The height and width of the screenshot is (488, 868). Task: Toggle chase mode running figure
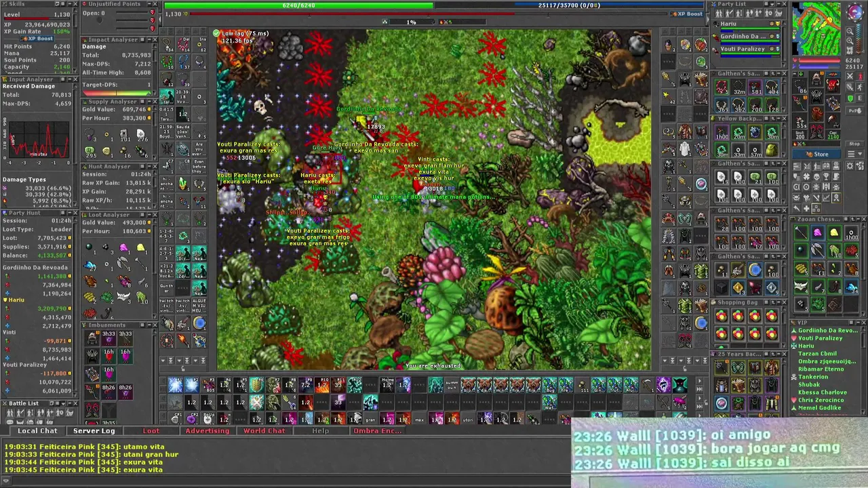click(x=859, y=87)
